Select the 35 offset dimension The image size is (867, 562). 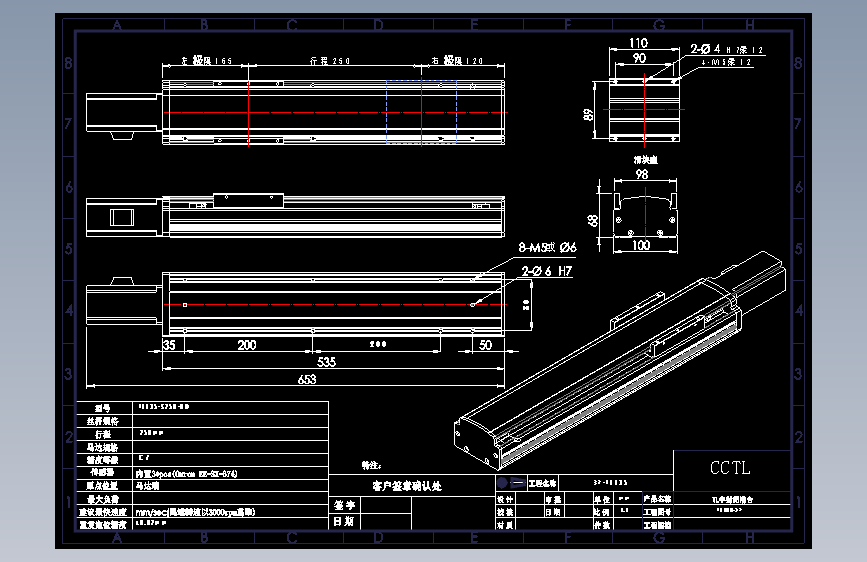pos(169,345)
